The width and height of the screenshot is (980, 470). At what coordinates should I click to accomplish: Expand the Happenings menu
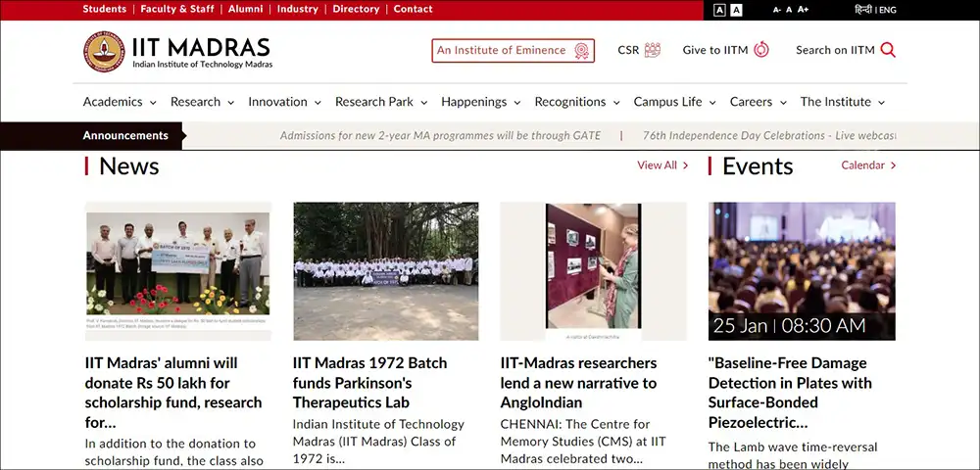click(480, 102)
